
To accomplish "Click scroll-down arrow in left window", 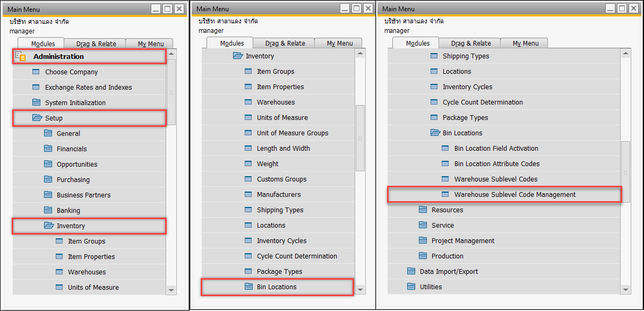I will (x=171, y=290).
